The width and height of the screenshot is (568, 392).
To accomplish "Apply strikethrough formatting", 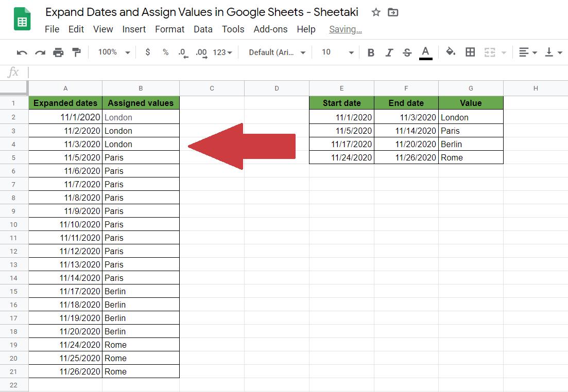I will pyautogui.click(x=407, y=52).
